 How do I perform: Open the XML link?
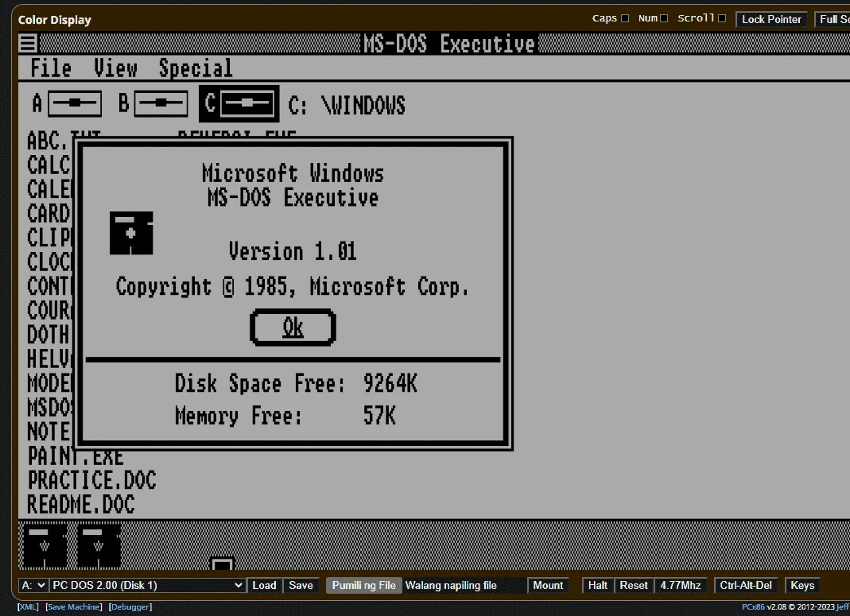tap(28, 606)
